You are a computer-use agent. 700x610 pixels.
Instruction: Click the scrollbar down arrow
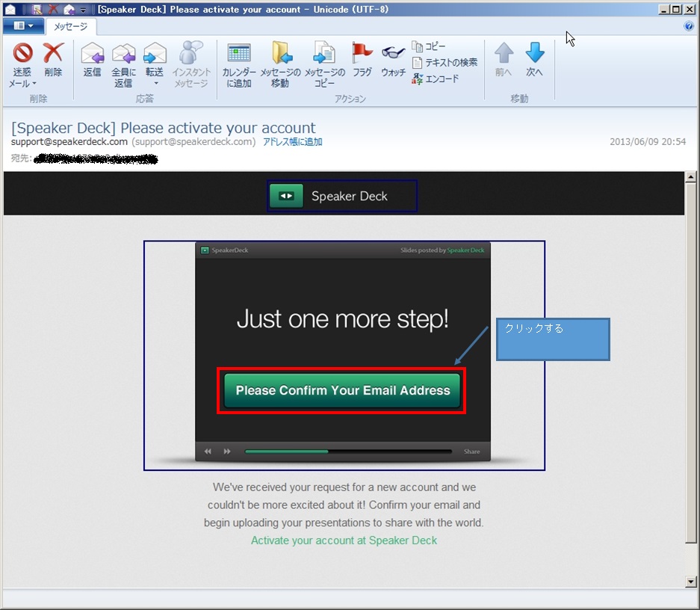tap(690, 582)
